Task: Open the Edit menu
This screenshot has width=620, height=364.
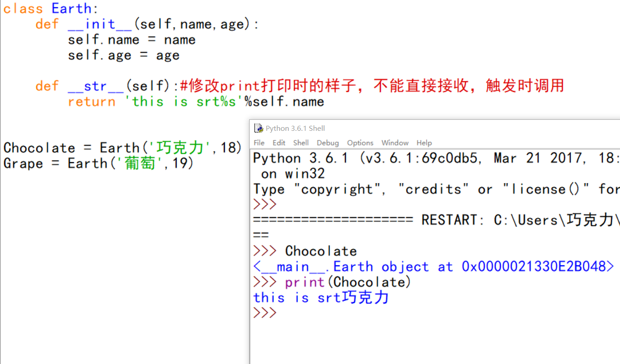Action: 279,143
